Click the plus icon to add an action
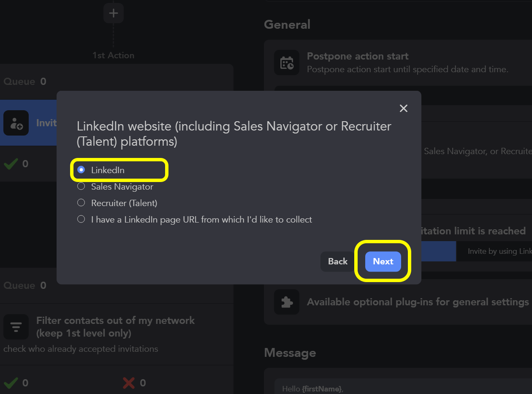The width and height of the screenshot is (532, 394). click(113, 13)
